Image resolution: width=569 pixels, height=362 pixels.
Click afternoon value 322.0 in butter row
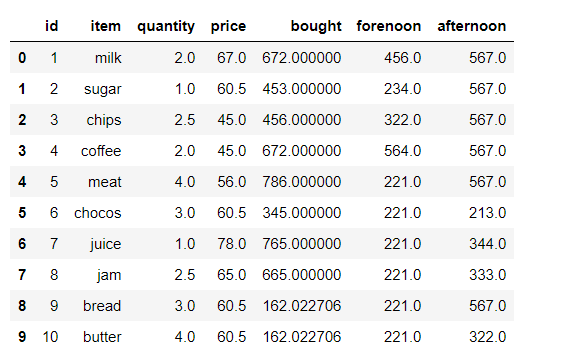pos(487,337)
